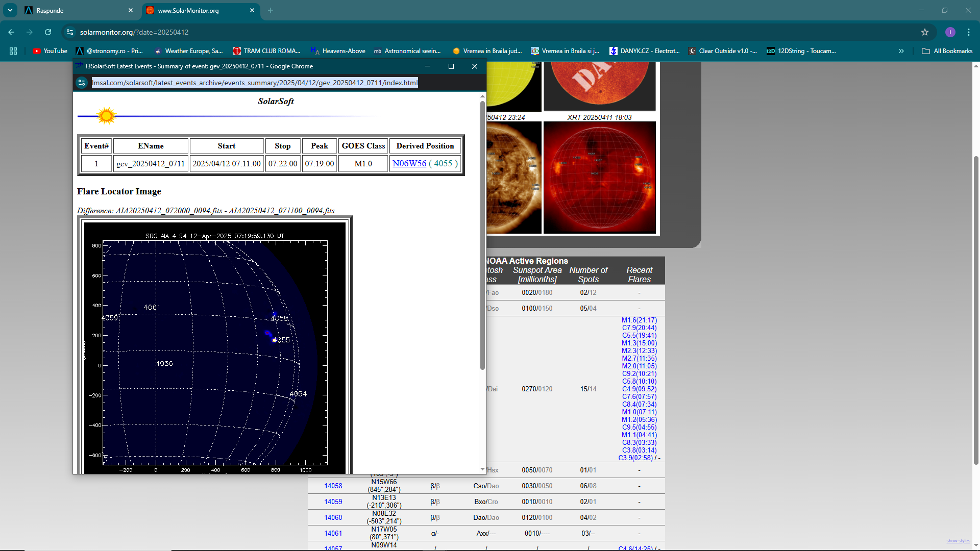Open the @stronomy.ro bookmark
The image size is (980, 551).
coord(109,51)
